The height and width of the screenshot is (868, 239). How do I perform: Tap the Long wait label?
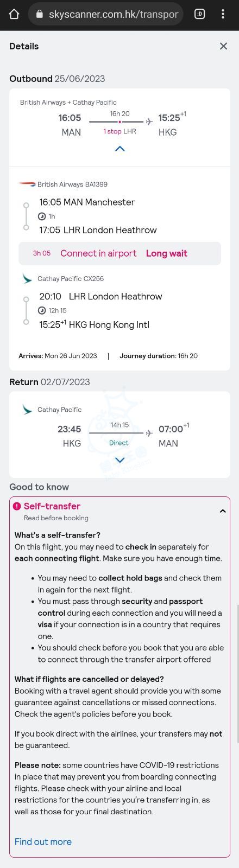point(167,253)
